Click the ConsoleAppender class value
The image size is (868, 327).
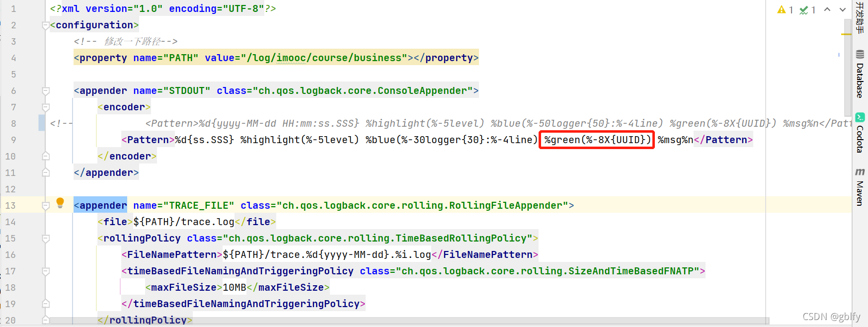coord(363,91)
